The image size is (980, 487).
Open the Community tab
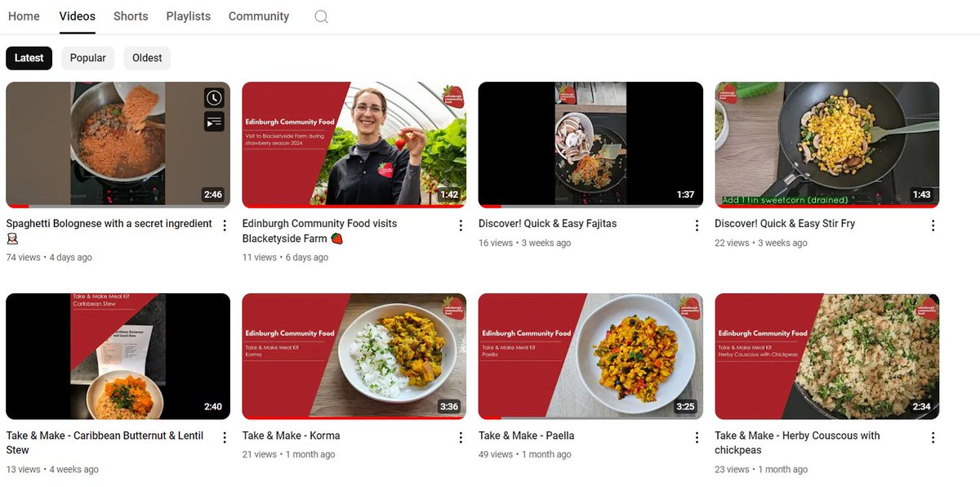(259, 16)
